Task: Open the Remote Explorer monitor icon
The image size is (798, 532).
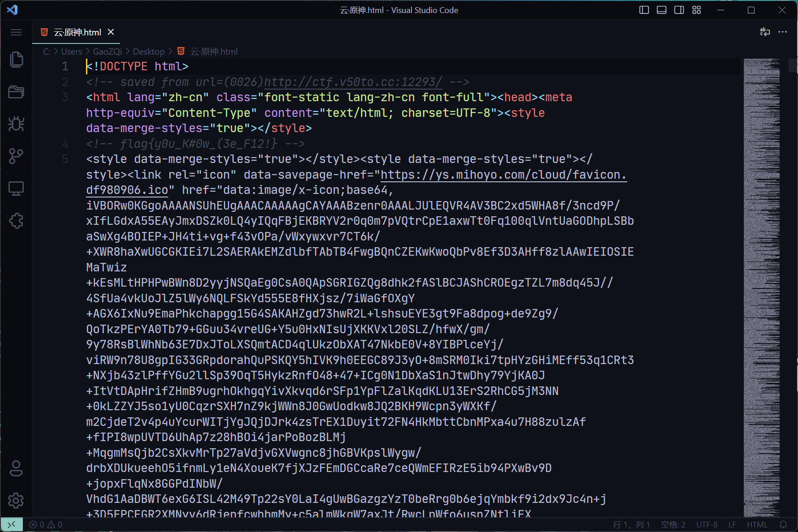Action: (x=16, y=189)
